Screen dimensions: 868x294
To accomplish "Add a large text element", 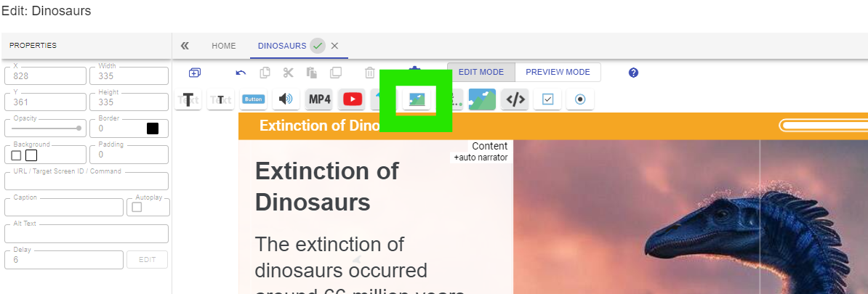I will point(188,99).
